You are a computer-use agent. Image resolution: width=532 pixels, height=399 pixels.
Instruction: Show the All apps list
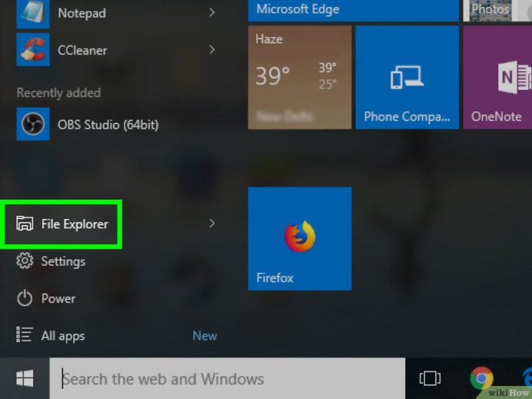click(x=51, y=336)
